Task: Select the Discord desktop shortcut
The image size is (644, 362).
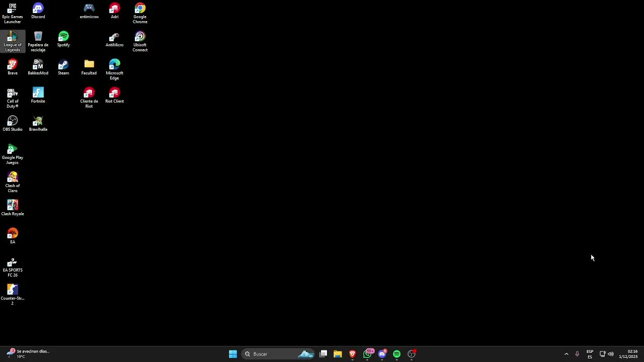Action: tap(38, 11)
